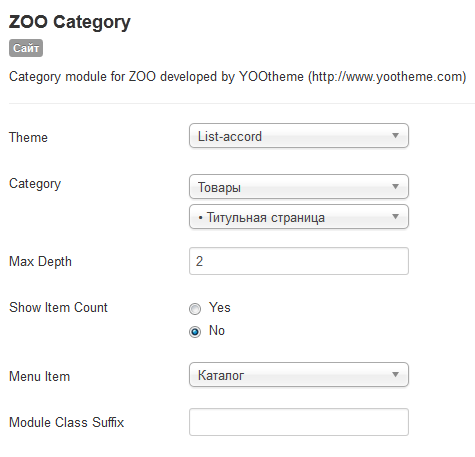Click the Show Item Count label
The image size is (475, 457).
pos(58,307)
